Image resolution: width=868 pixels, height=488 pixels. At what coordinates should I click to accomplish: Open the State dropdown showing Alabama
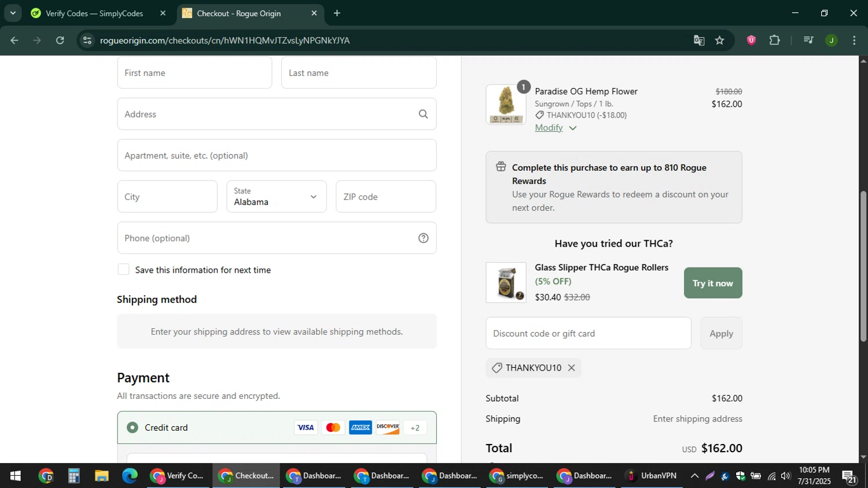(277, 196)
